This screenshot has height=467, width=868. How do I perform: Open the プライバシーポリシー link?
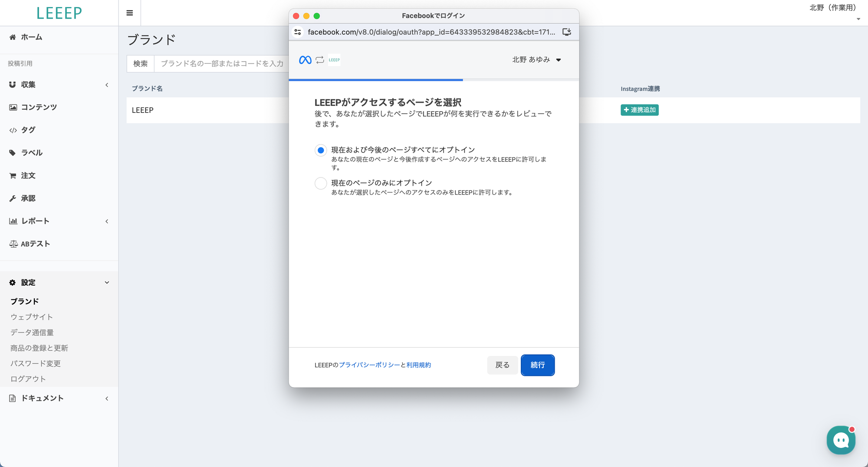(x=369, y=365)
